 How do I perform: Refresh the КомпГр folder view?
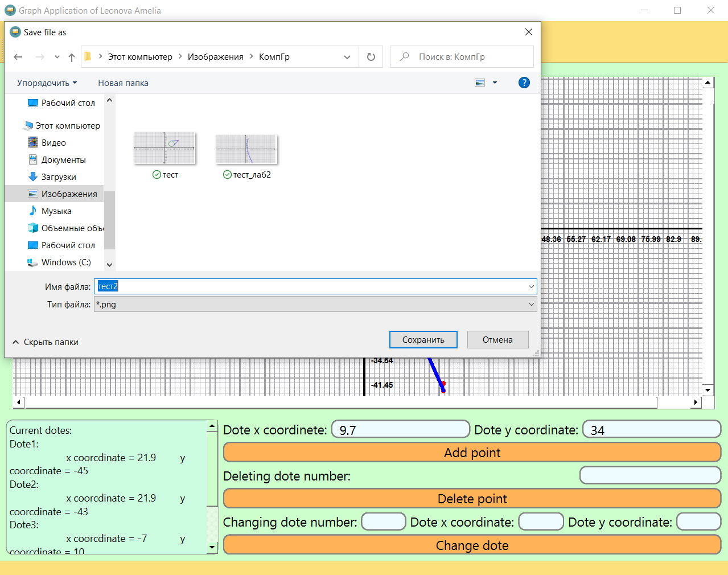[x=371, y=57]
